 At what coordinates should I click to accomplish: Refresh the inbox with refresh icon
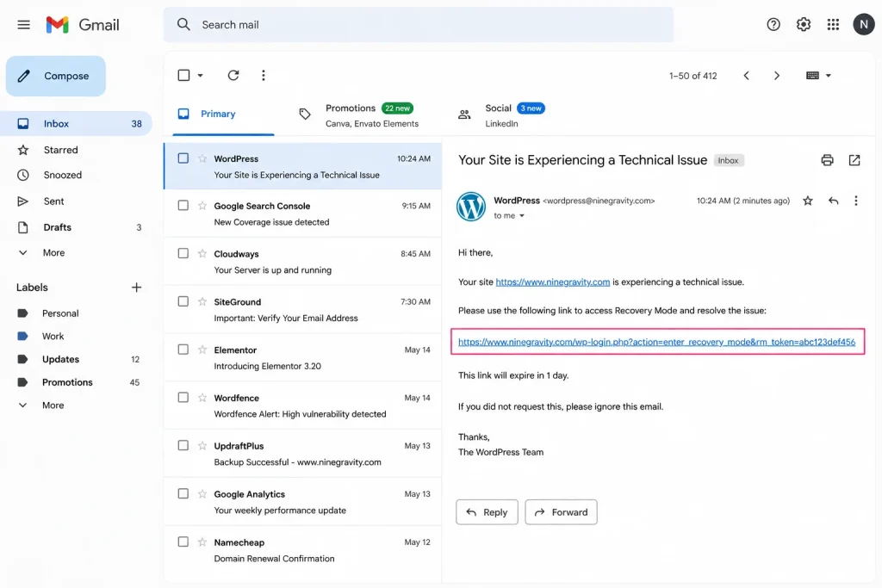coord(233,75)
